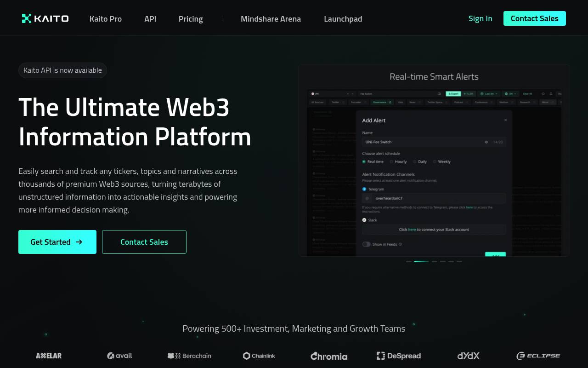This screenshot has width=588, height=368.
Task: Open the Axelar partner logo
Action: (49, 356)
